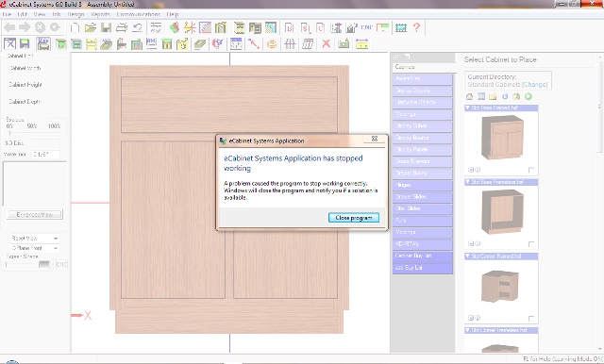Open the Help menu

173,14
